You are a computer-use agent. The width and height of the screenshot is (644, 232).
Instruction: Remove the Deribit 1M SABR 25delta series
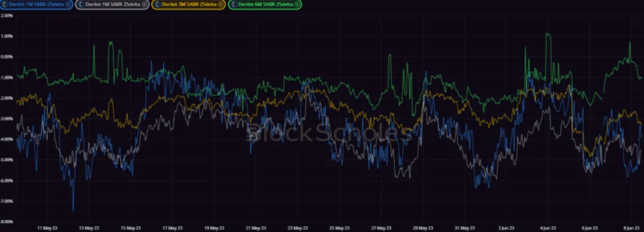point(144,5)
